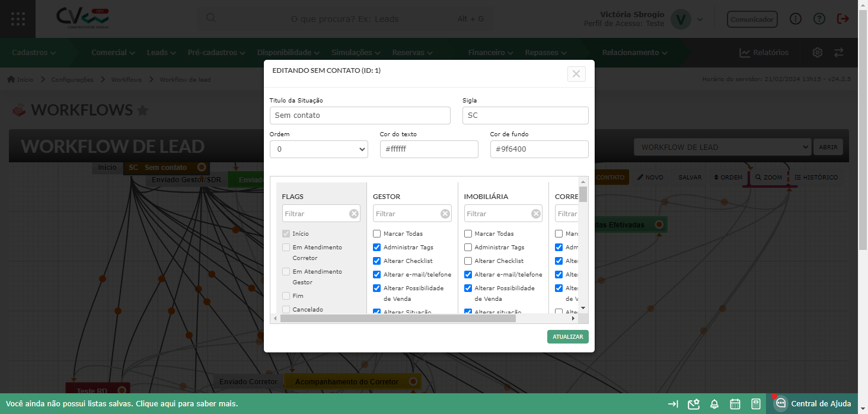Image resolution: width=868 pixels, height=414 pixels.
Task: Expand the Cadastros menu
Action: click(34, 53)
